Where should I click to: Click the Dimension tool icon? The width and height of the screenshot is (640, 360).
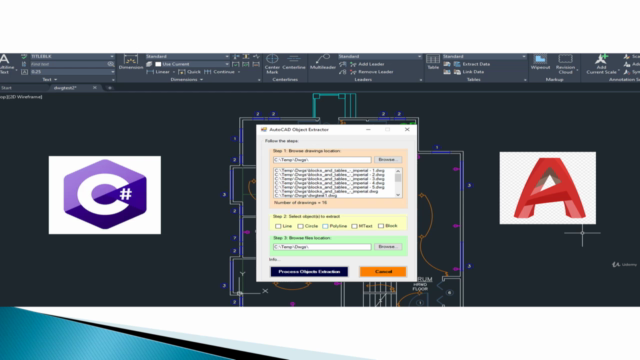pos(131,62)
